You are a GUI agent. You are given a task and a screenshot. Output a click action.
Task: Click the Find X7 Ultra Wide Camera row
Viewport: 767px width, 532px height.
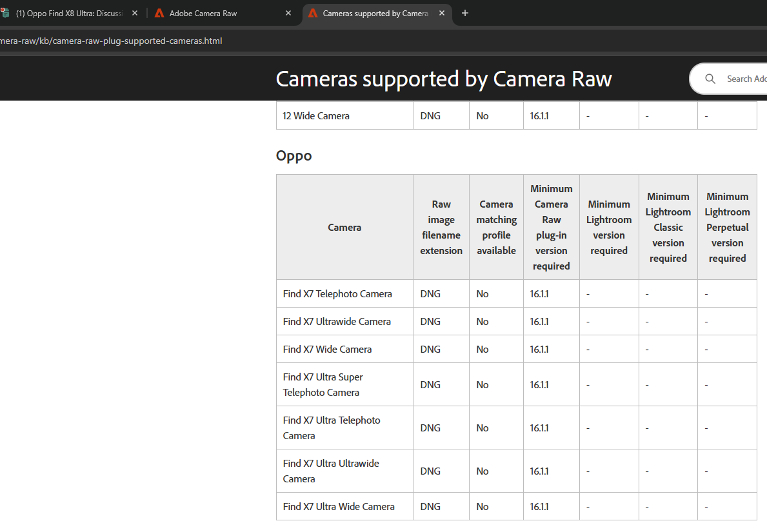(x=339, y=507)
